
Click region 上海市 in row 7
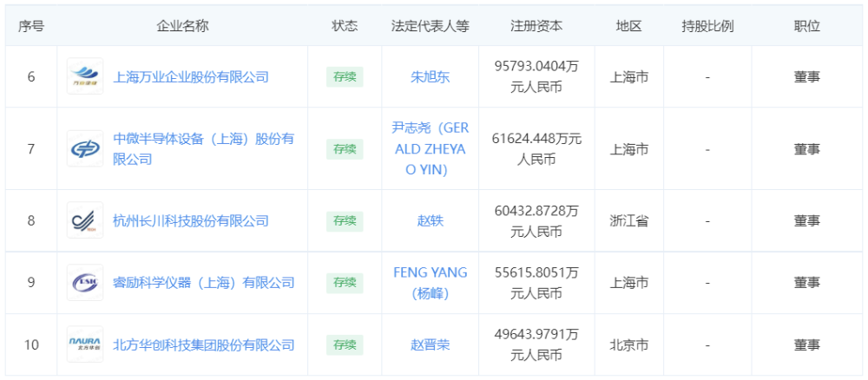tap(628, 149)
